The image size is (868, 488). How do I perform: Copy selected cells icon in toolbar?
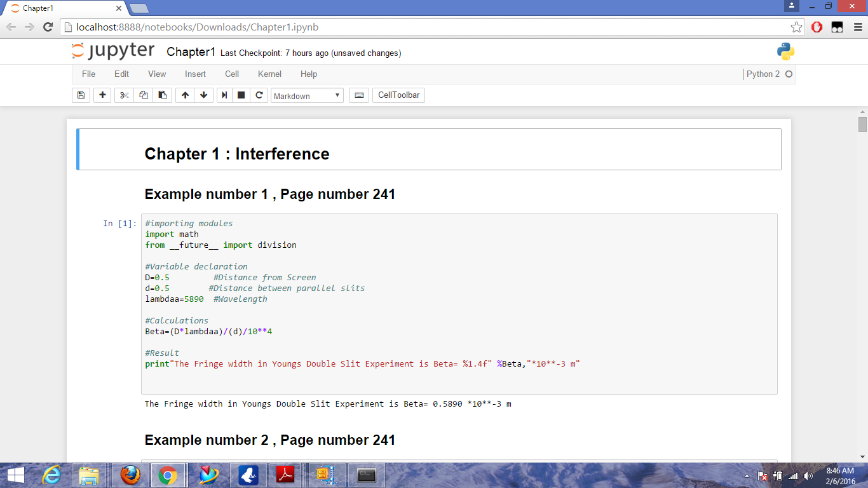144,95
